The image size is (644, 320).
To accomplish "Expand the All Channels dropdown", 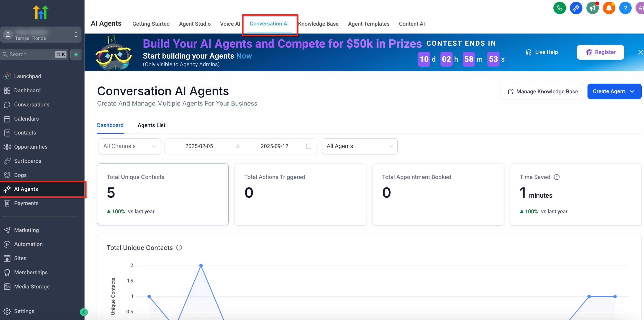I will [x=129, y=146].
